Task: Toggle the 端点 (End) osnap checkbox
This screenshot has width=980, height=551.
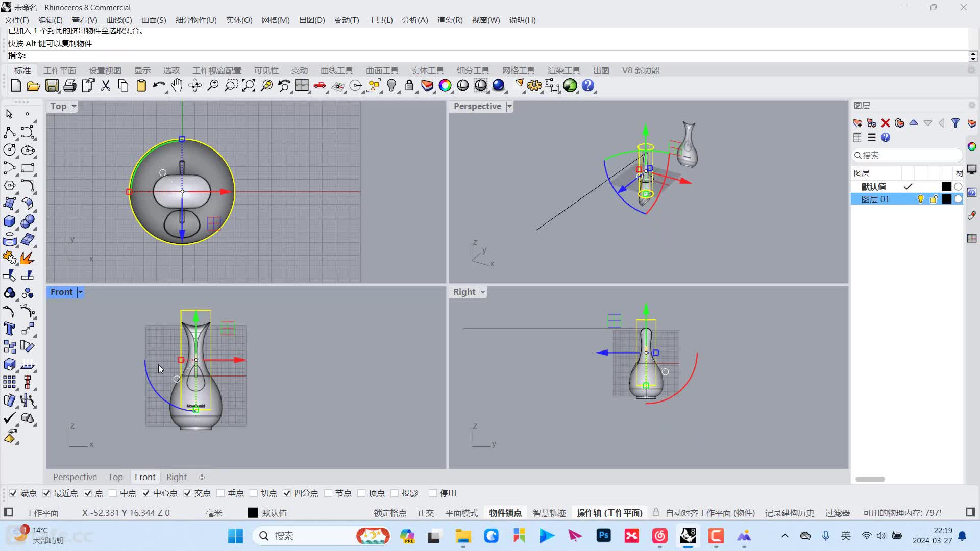Action: 13,493
